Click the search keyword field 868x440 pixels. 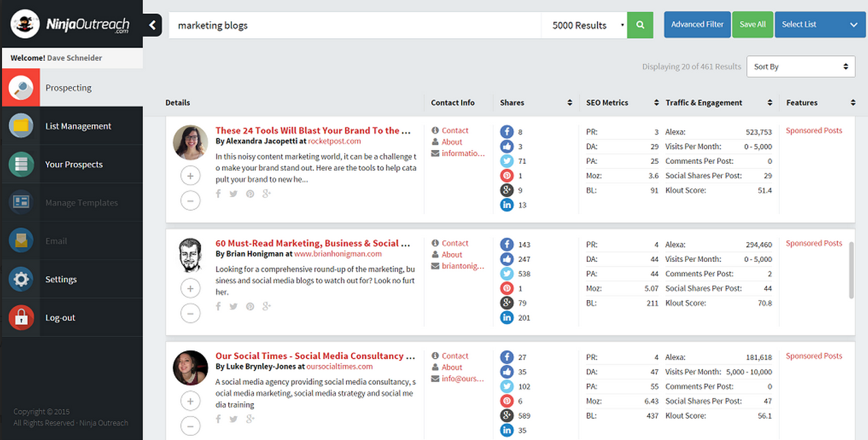click(x=355, y=25)
